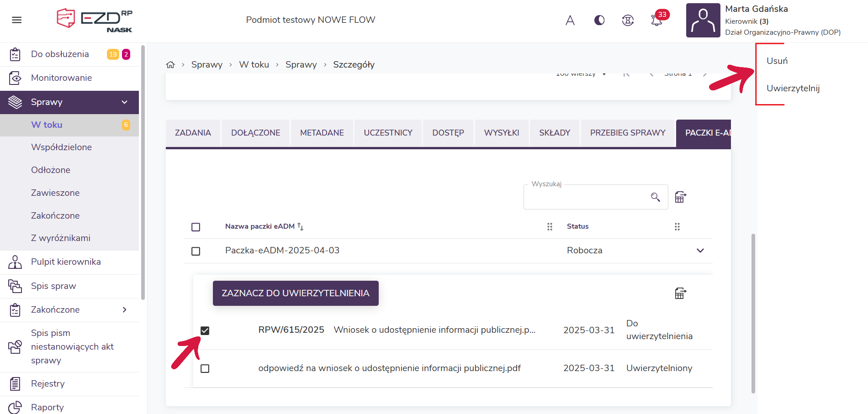Go to W toku breadcrumb link

[254, 65]
